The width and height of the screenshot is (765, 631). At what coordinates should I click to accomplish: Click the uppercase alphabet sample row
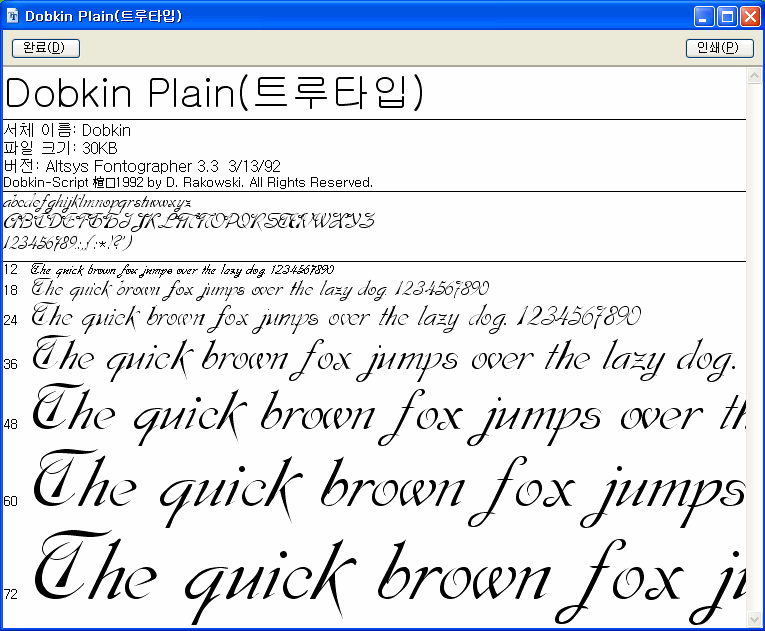pos(189,222)
